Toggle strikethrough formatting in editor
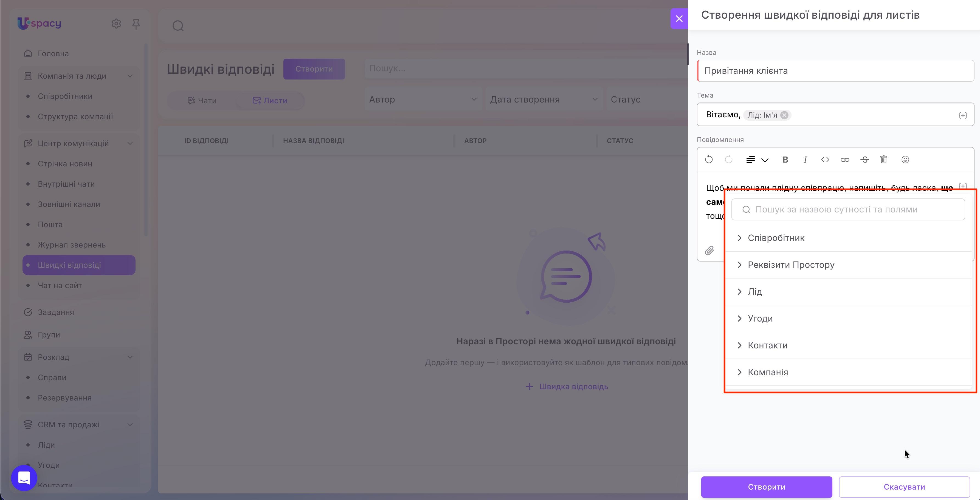Viewport: 980px width, 500px height. (864, 160)
